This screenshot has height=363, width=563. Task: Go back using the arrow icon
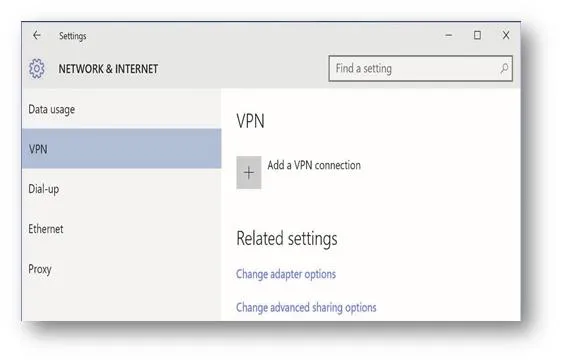[37, 35]
